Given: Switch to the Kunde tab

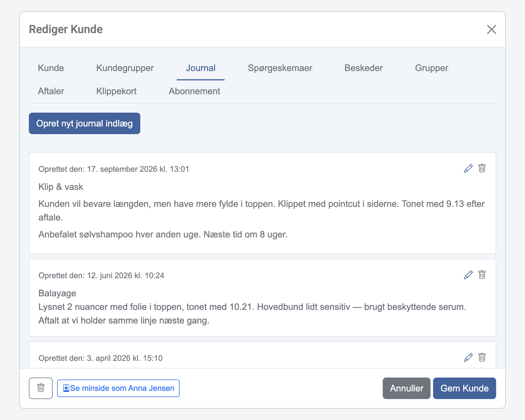Looking at the screenshot, I should click(x=51, y=68).
